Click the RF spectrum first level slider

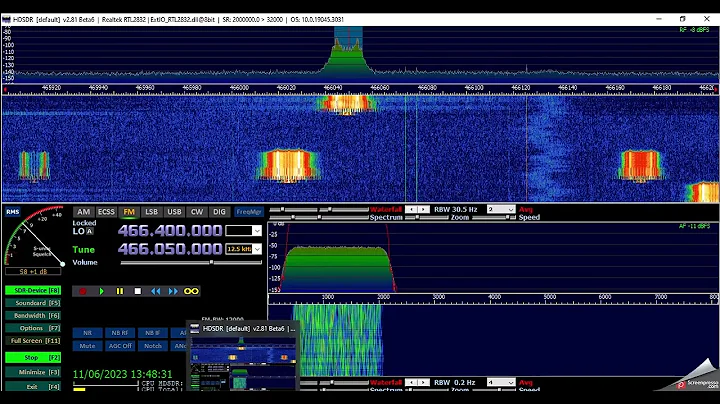tap(294, 218)
